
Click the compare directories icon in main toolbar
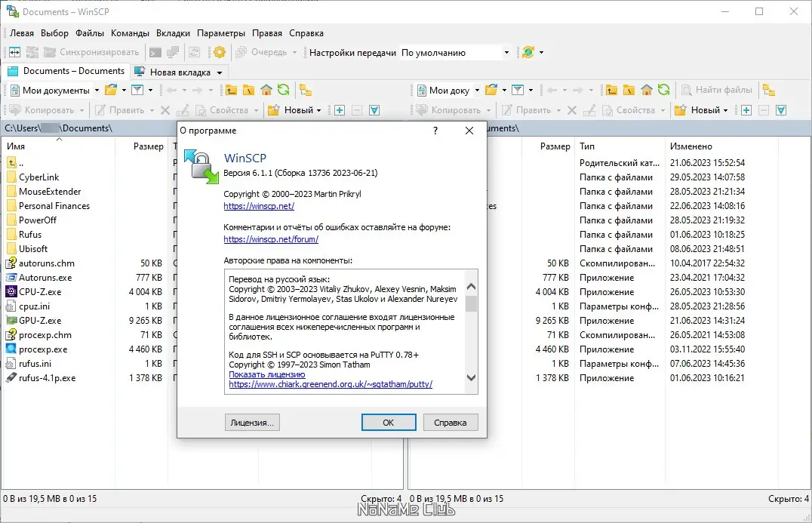[14, 52]
